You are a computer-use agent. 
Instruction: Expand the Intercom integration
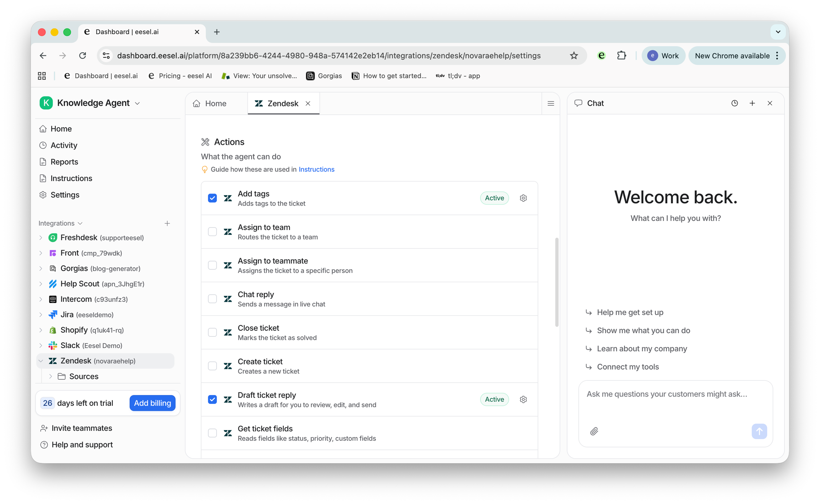click(41, 299)
